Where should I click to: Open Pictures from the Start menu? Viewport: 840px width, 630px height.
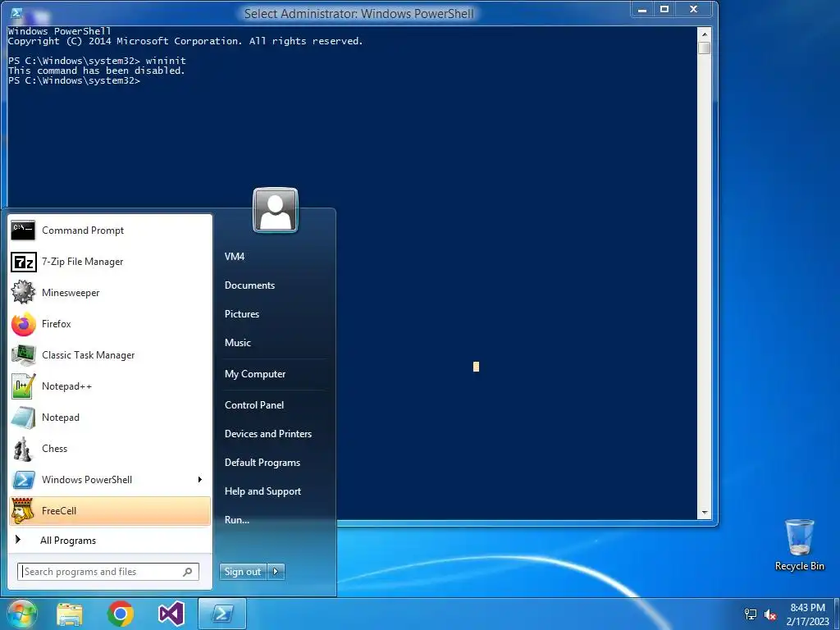click(242, 314)
